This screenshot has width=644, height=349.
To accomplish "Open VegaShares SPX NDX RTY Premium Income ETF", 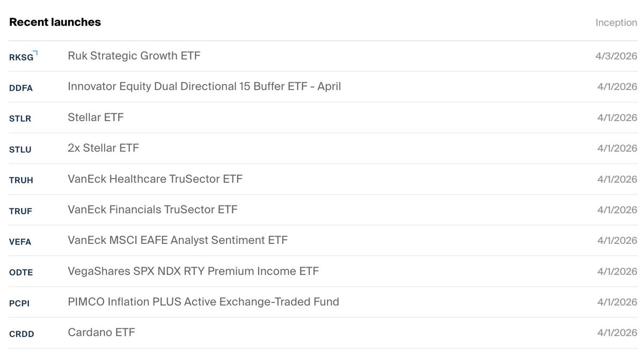I will point(193,271).
